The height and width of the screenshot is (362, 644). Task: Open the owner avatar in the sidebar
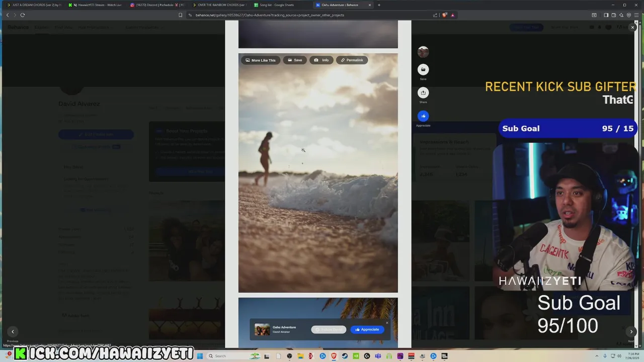coord(423,52)
